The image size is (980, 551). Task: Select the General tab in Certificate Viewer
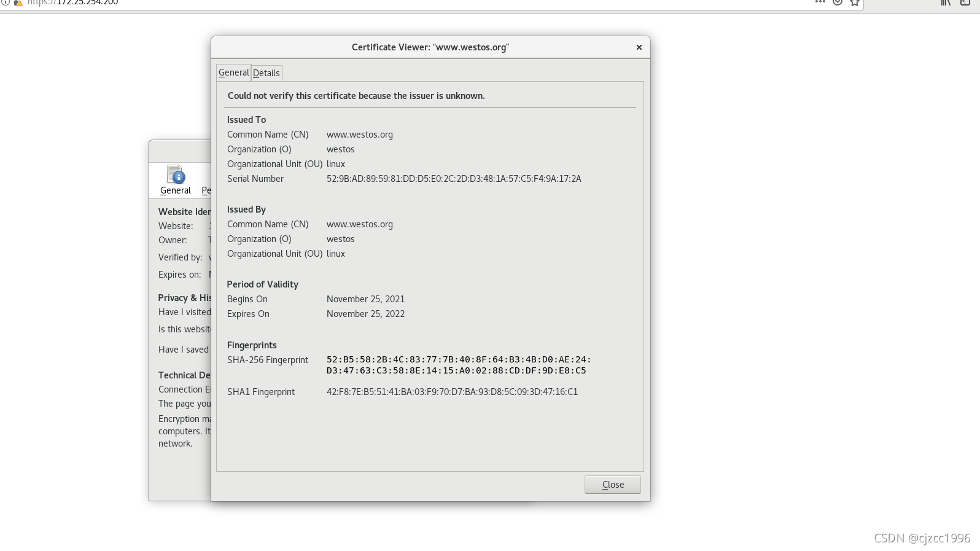[234, 72]
